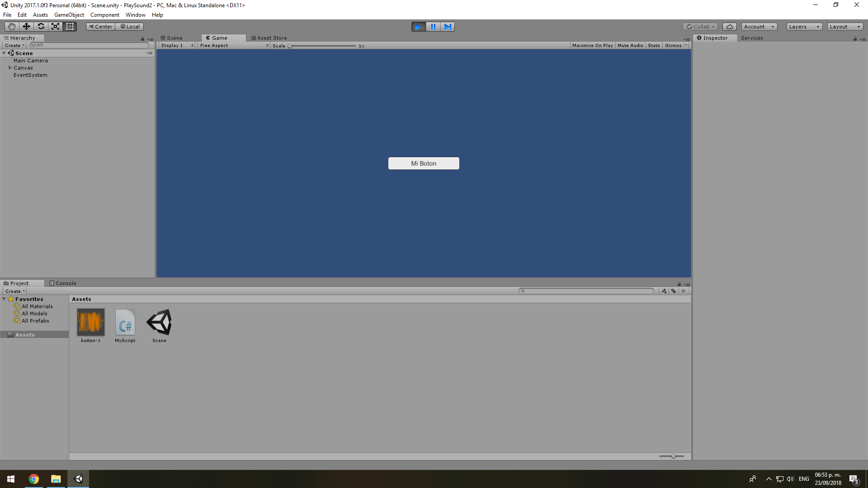Open the Free Aspect dropdown

tap(234, 46)
